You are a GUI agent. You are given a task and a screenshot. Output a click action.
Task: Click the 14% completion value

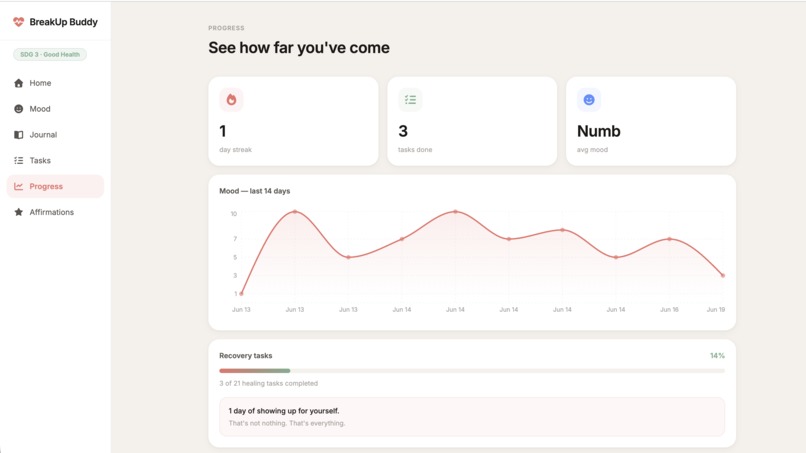[717, 355]
